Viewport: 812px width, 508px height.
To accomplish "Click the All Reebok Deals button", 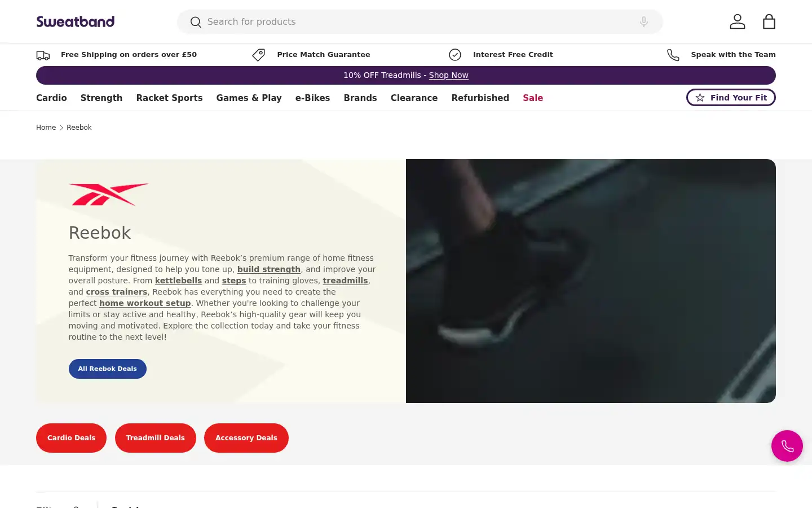I will 108,369.
